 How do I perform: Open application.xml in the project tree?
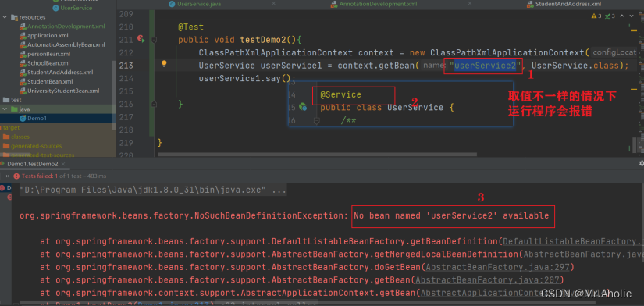[x=48, y=36]
